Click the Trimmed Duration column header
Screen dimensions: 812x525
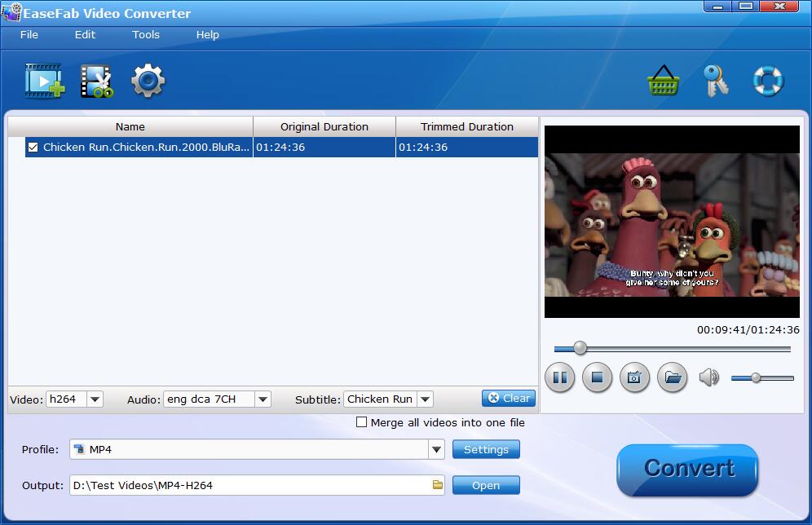[x=466, y=127]
